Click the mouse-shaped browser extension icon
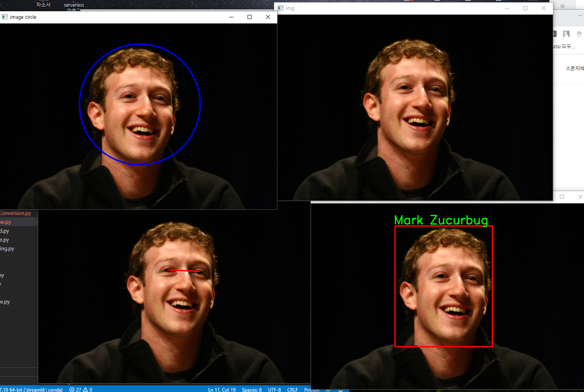 pyautogui.click(x=579, y=34)
